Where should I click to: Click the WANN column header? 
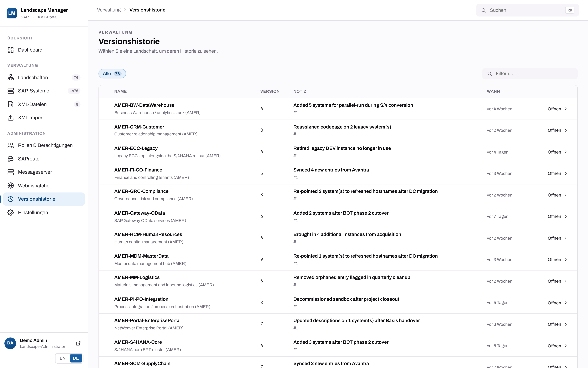coord(493,91)
